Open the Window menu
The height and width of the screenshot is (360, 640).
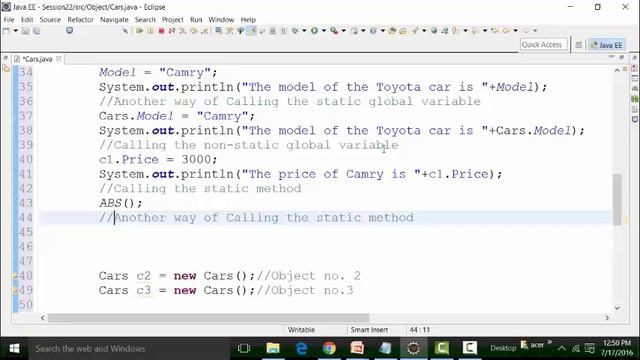(221, 20)
